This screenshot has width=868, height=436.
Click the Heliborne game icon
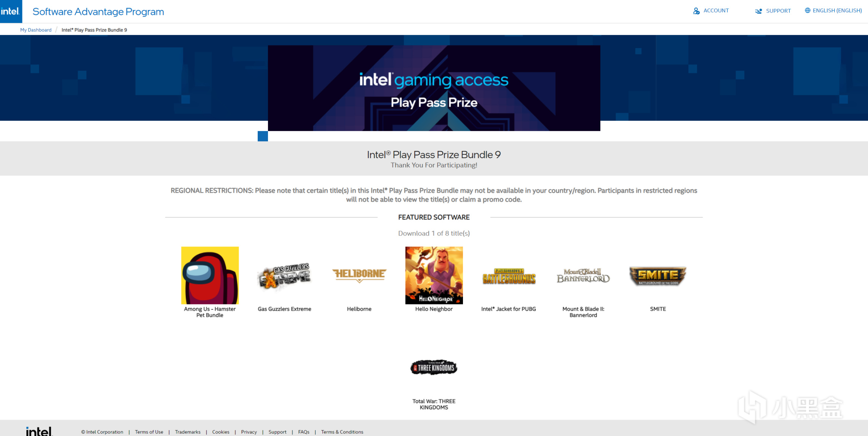tap(359, 274)
